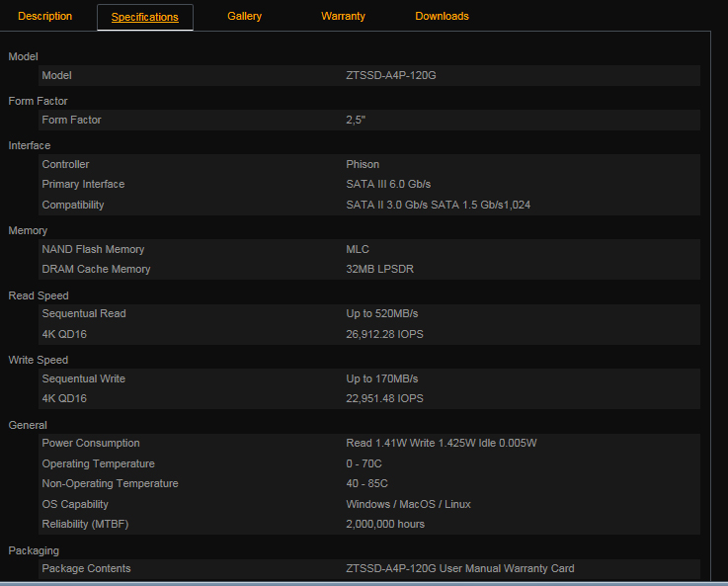Image resolution: width=728 pixels, height=586 pixels.
Task: Open the Warranty tab
Action: tap(343, 16)
